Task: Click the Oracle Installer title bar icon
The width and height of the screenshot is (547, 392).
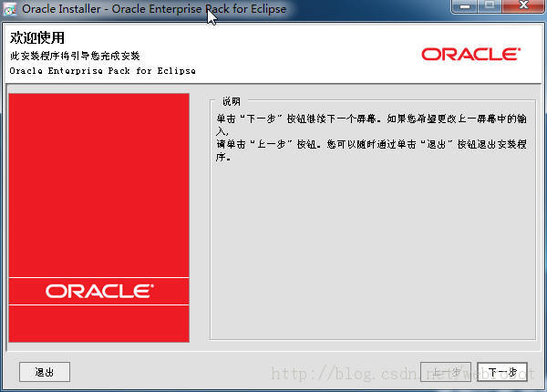Action: pyautogui.click(x=9, y=9)
